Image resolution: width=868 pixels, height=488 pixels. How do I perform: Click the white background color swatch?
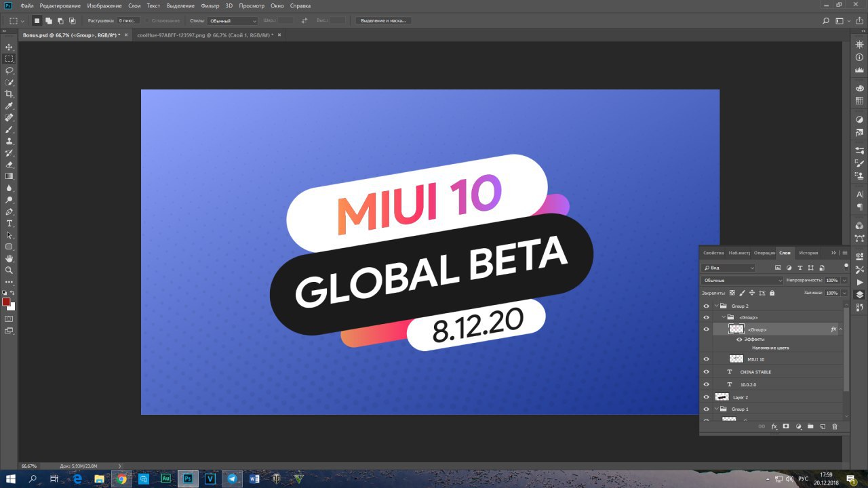pos(12,307)
